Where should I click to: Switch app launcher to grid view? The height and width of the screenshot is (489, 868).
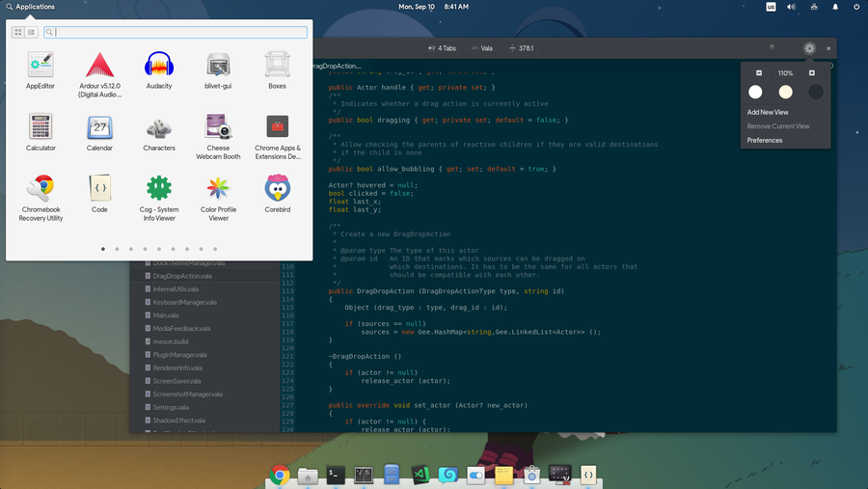tap(17, 33)
